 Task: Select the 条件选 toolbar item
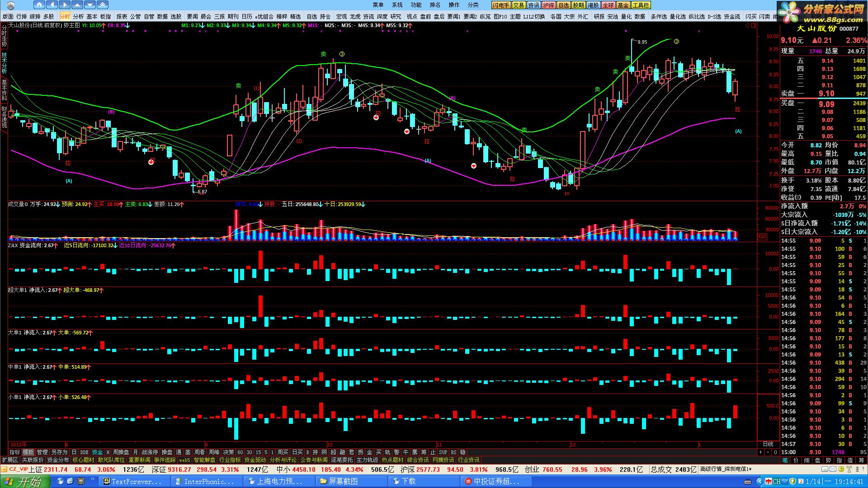pyautogui.click(x=659, y=17)
